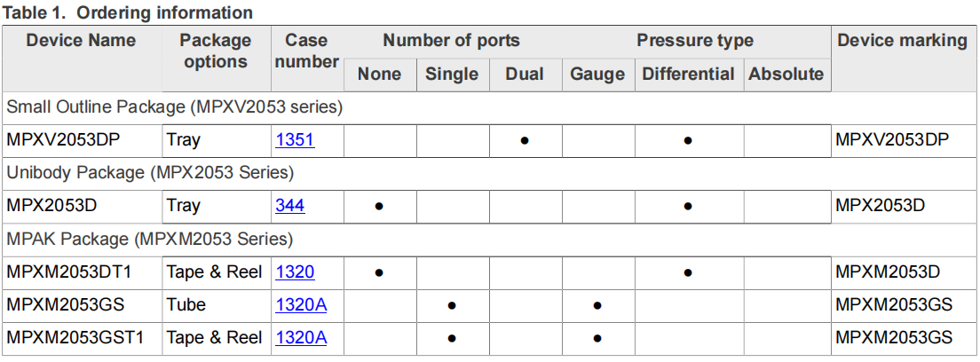
Task: Click the Device marking column header
Action: 902,41
